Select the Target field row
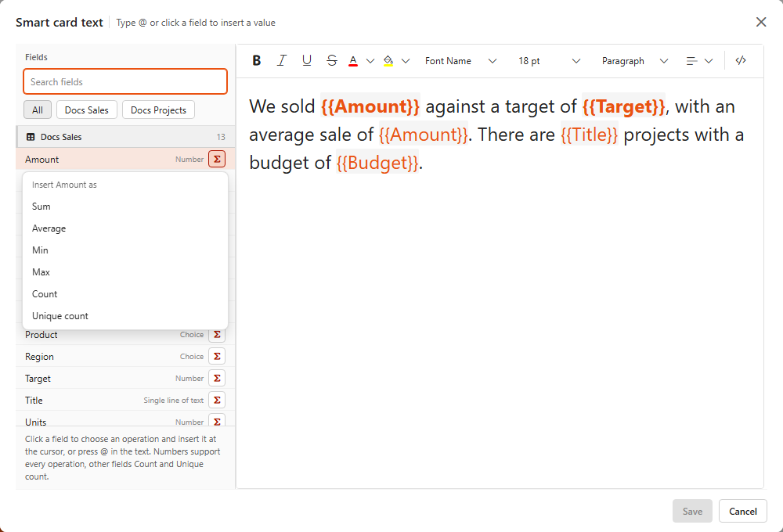Viewport: 783px width, 532px height. point(125,379)
